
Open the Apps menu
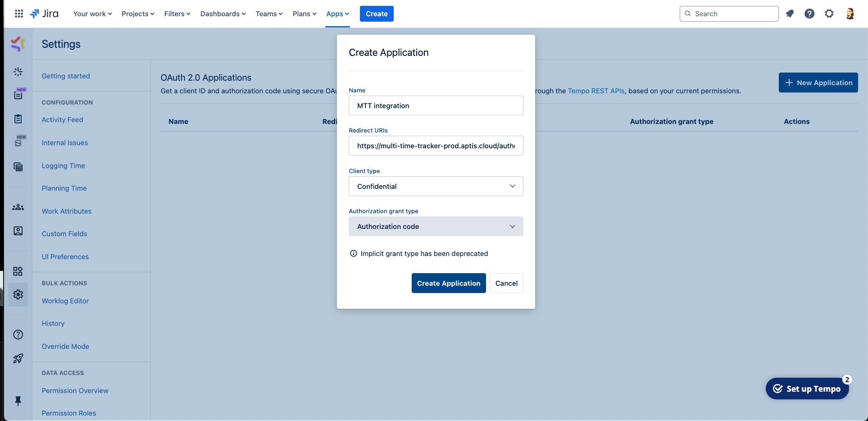point(337,14)
